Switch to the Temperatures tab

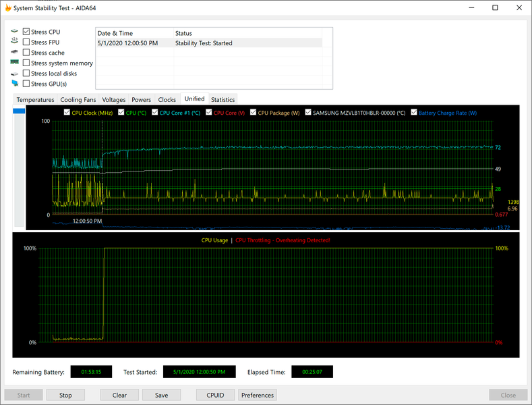pyautogui.click(x=35, y=99)
